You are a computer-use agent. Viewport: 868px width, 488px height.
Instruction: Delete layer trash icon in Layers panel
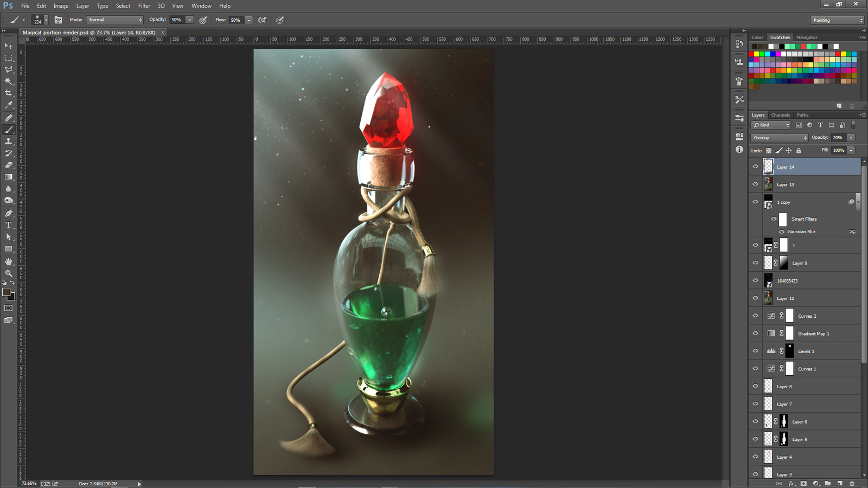tap(852, 483)
